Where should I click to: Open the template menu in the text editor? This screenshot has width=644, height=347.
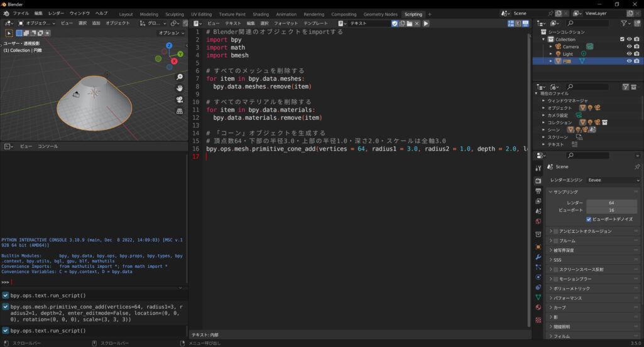pyautogui.click(x=315, y=23)
